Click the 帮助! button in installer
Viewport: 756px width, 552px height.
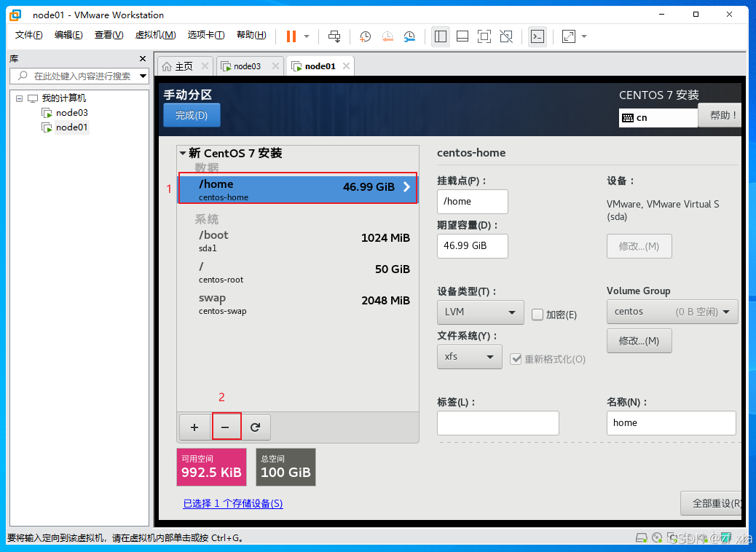[x=720, y=115]
